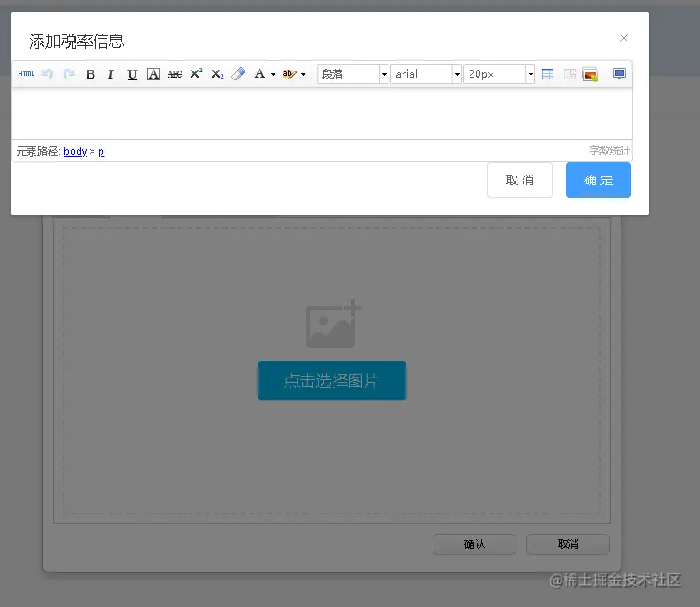Screen dimensions: 700x607
Task: Click the undo arrow icon
Action: 48,73
